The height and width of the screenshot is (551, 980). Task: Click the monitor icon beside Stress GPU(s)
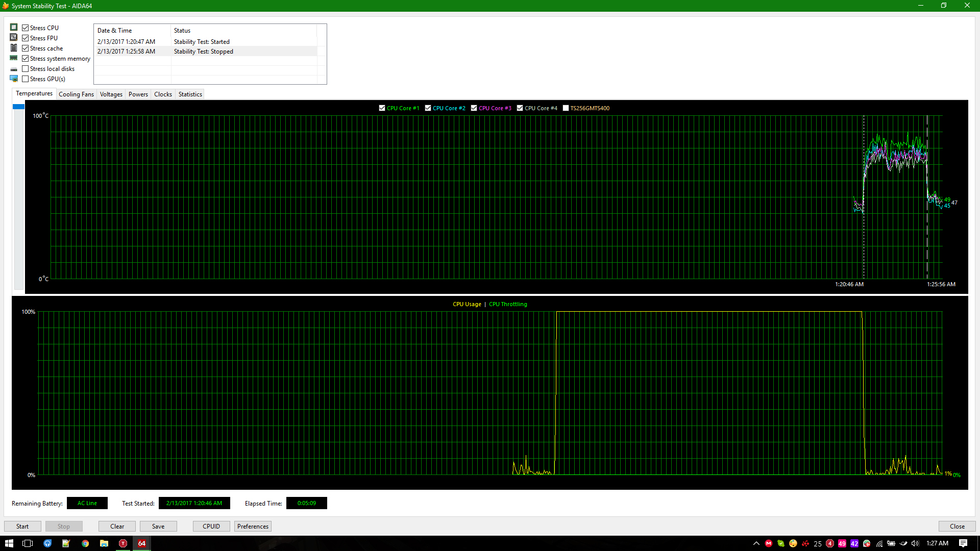[x=14, y=79]
